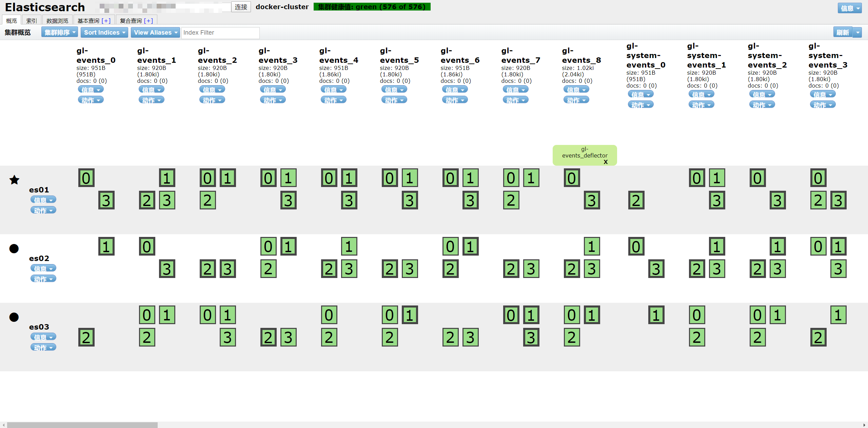Switch to the 数据浏览 tab

[x=57, y=21]
